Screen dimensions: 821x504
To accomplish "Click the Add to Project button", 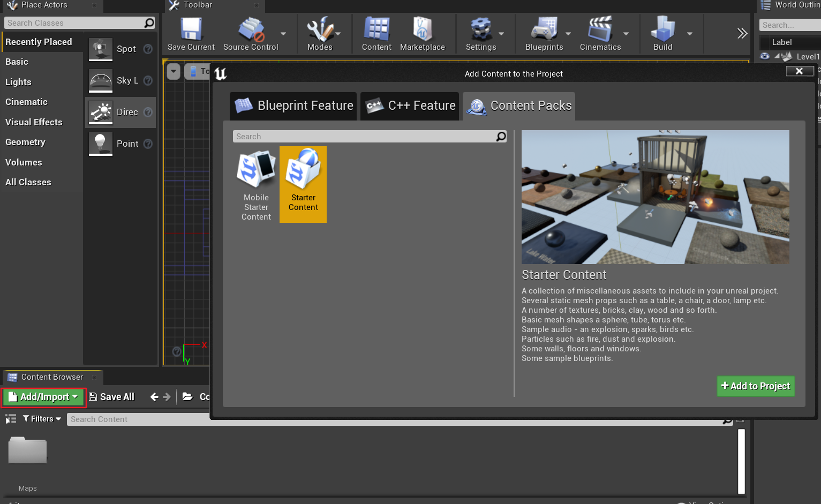I will (756, 386).
